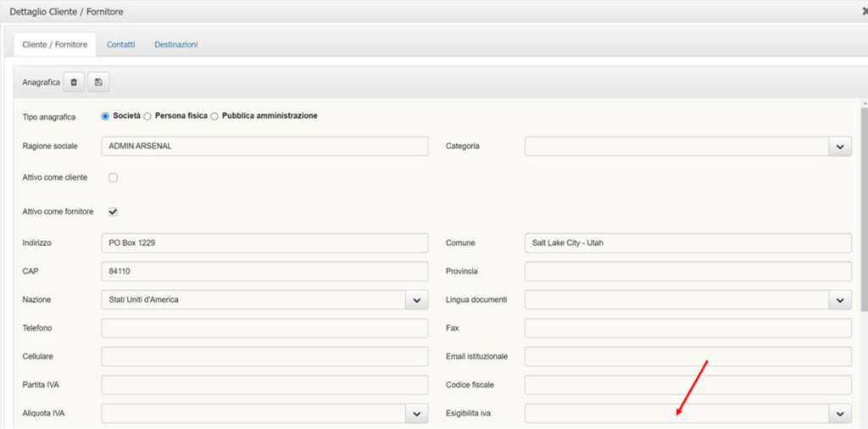
Task: Uncheck the Attivo come fornitore checkbox
Action: pos(113,211)
